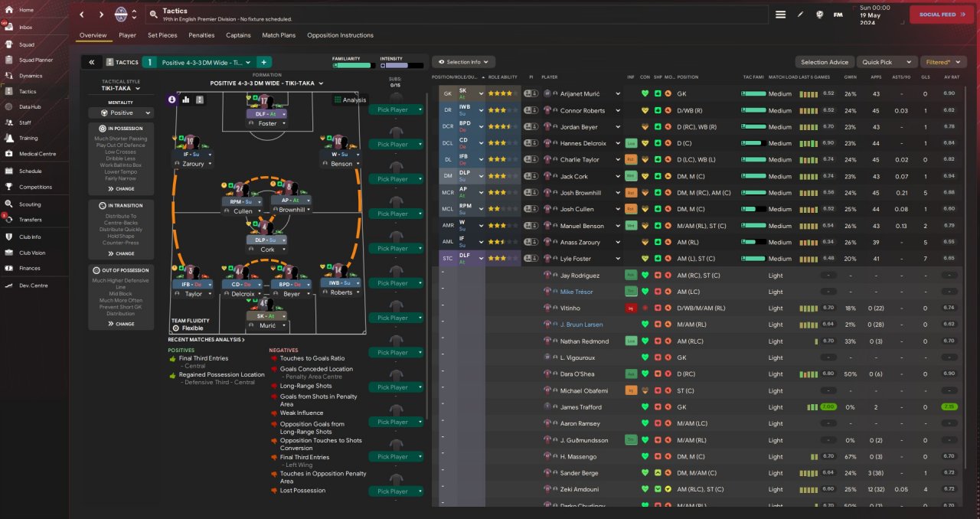Open the Medical Centre sidebar section

point(37,154)
